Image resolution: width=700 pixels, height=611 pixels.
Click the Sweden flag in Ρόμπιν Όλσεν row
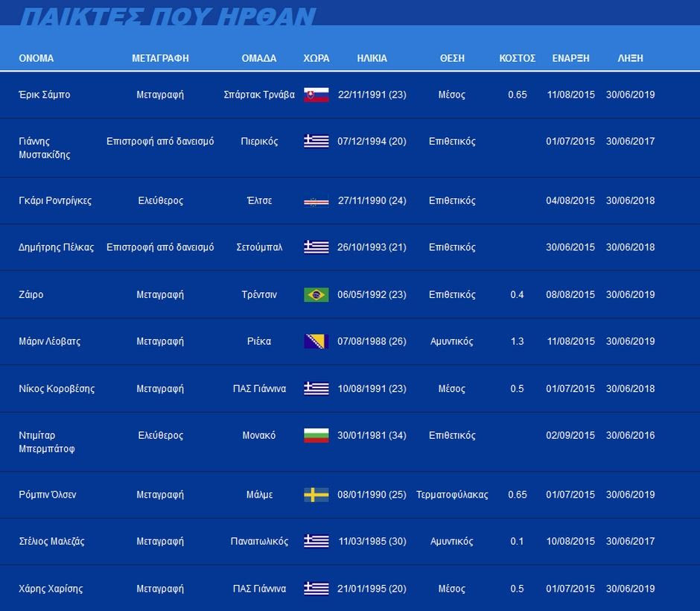click(316, 495)
